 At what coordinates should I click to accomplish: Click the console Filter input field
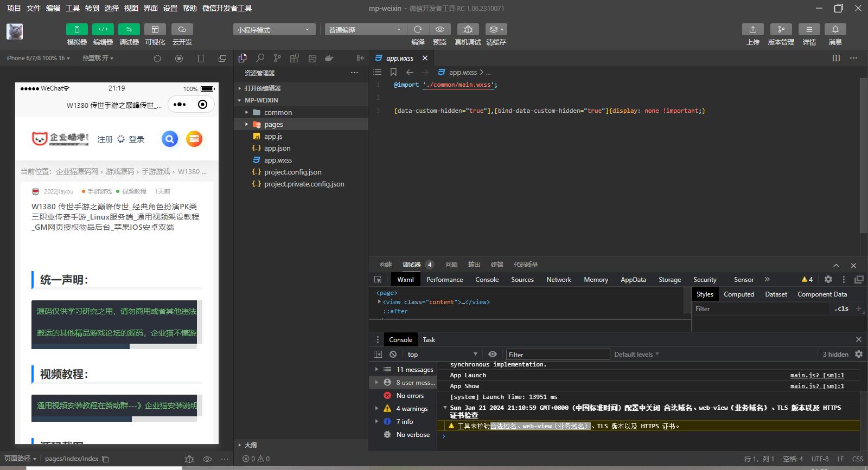point(557,355)
